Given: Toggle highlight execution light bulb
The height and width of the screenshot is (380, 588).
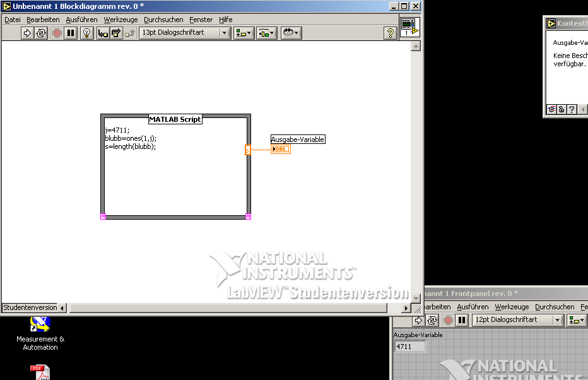Looking at the screenshot, I should point(87,33).
